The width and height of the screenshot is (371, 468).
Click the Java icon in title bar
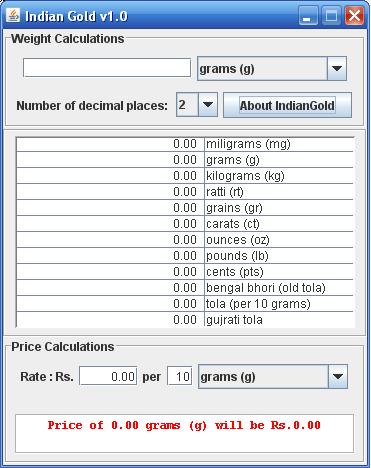[13, 15]
